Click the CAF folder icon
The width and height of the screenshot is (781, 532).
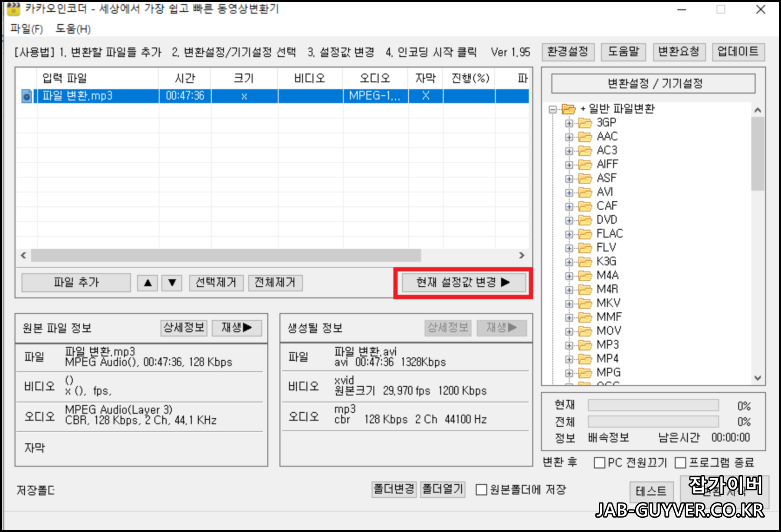point(585,206)
